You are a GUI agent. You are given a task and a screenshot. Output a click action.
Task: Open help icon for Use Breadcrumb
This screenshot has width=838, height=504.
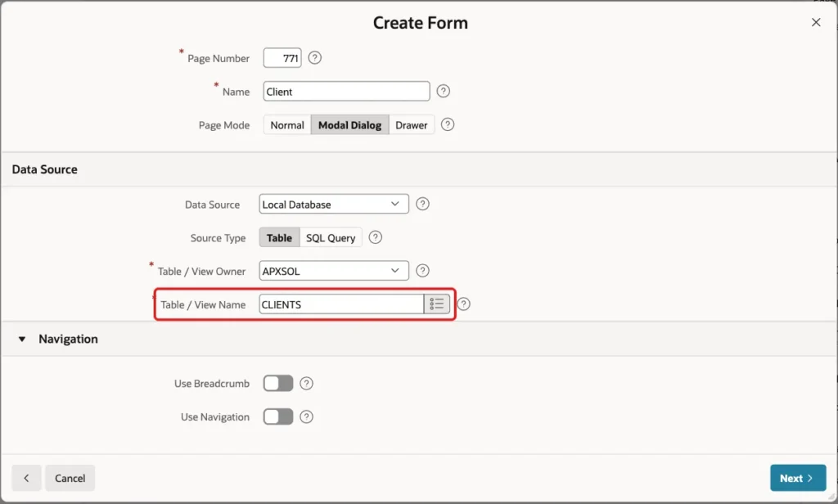click(306, 383)
